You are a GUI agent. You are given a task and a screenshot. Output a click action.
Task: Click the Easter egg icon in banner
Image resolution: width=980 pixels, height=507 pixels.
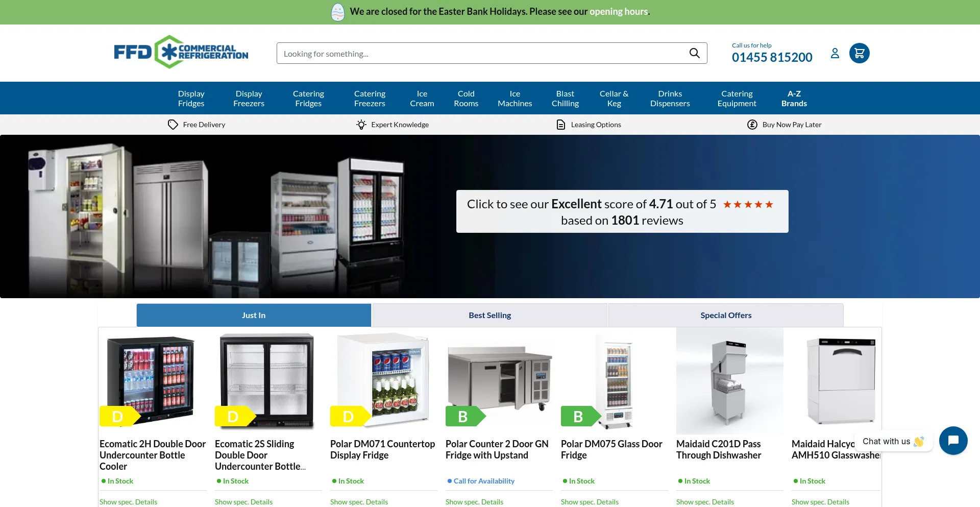coord(338,12)
